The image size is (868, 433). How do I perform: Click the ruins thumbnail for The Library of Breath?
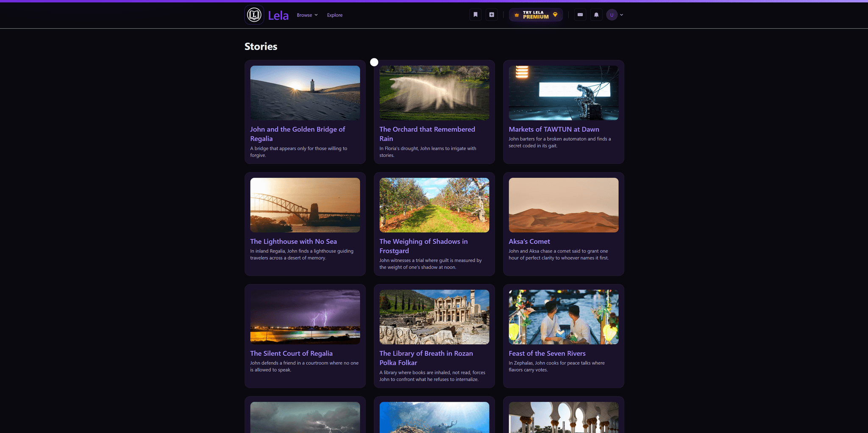pyautogui.click(x=434, y=317)
